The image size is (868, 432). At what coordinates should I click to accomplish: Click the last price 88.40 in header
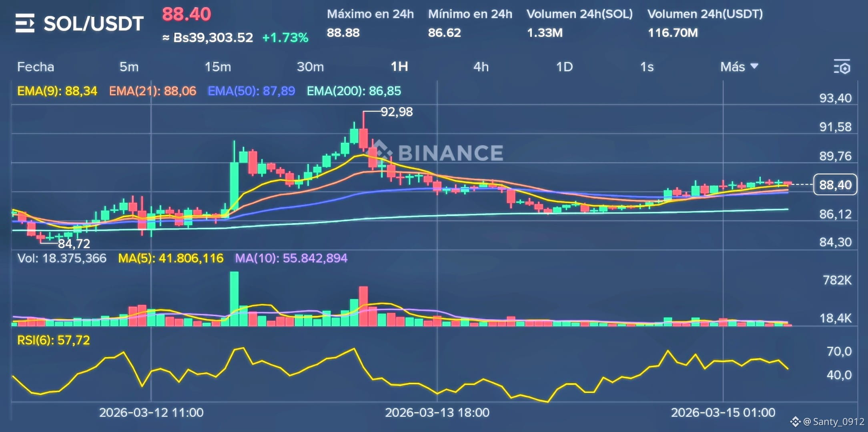tap(186, 14)
